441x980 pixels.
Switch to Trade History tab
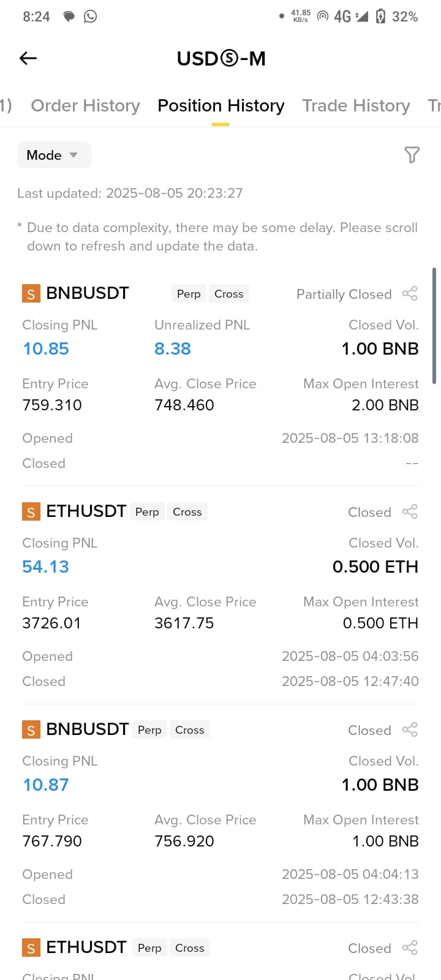[x=356, y=106]
